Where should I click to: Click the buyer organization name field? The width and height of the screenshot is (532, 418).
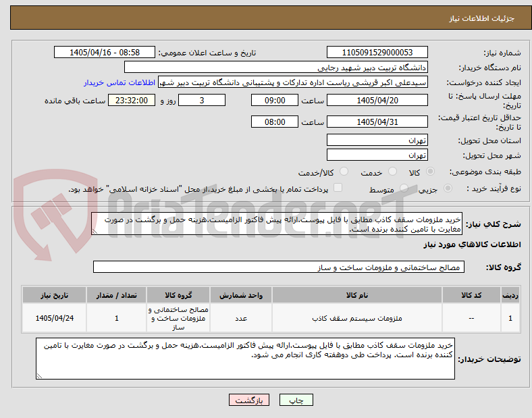(x=276, y=67)
